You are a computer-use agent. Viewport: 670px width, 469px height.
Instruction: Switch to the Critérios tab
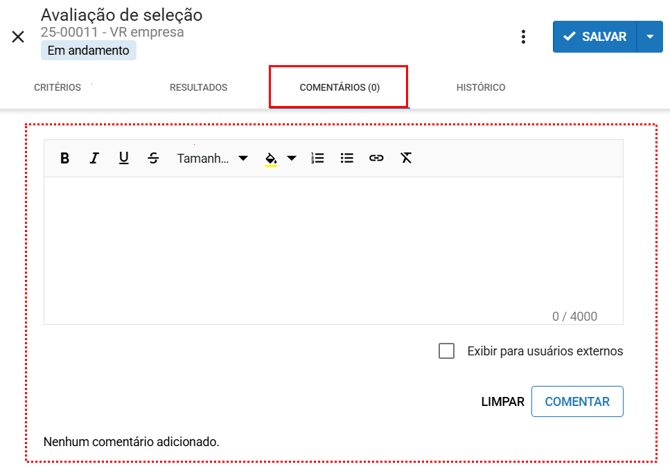(57, 88)
